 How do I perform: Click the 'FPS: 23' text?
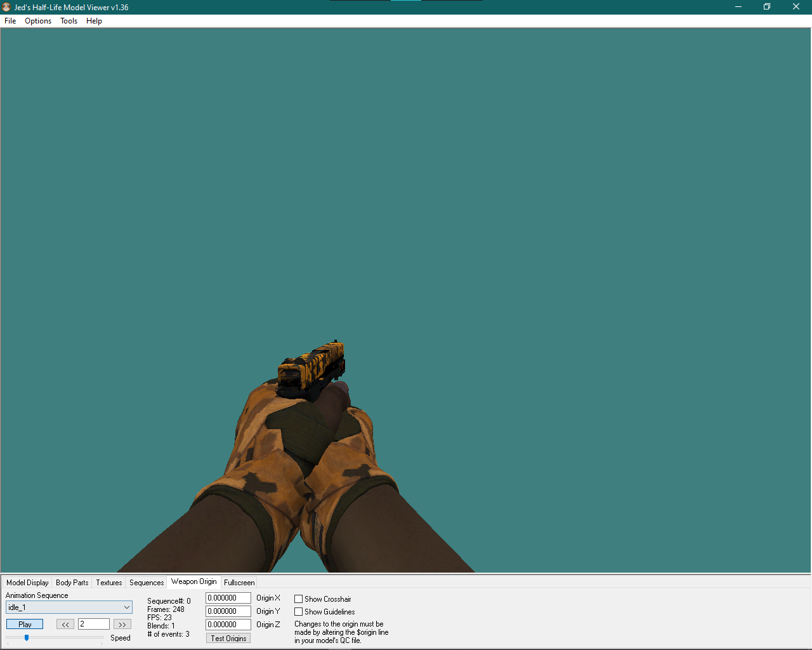pyautogui.click(x=159, y=618)
